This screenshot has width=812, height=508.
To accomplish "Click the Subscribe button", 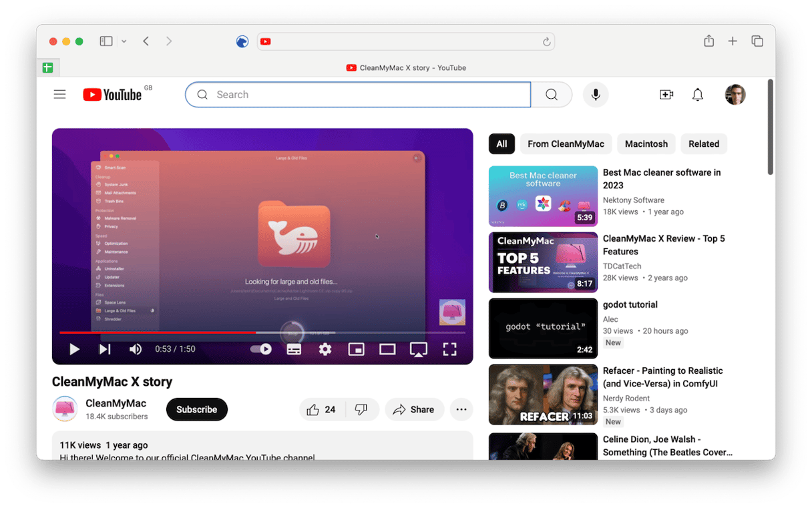I will pos(196,409).
